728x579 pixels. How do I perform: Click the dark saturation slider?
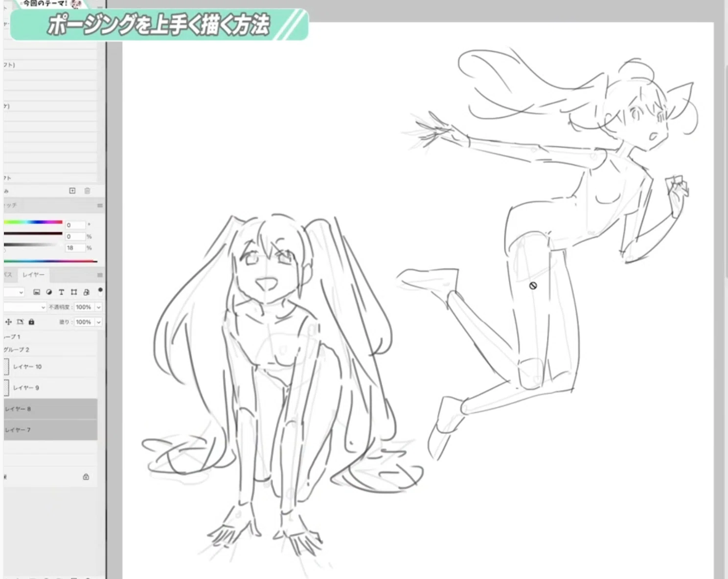click(x=33, y=233)
